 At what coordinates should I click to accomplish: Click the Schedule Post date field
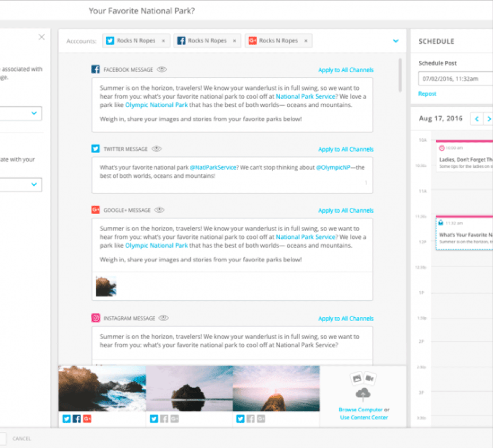tap(454, 77)
